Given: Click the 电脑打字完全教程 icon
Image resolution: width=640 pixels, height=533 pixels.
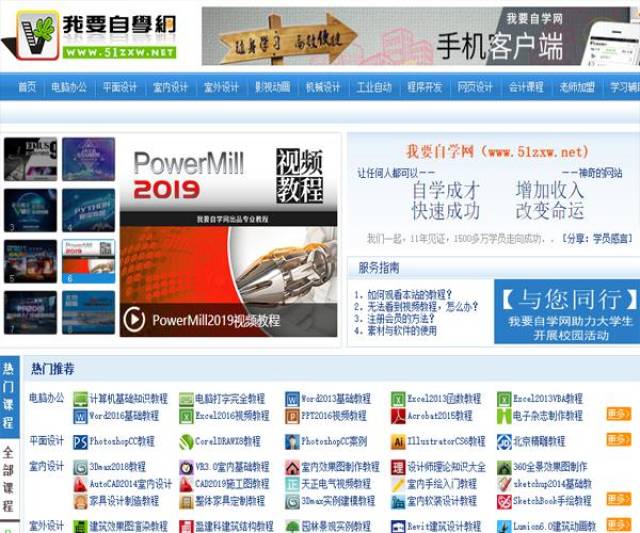Looking at the screenshot, I should [186, 399].
